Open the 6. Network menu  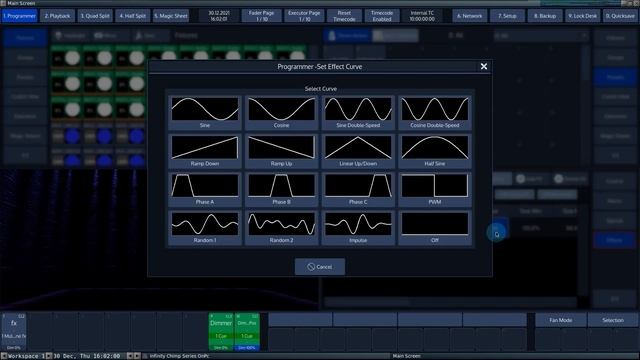point(469,16)
